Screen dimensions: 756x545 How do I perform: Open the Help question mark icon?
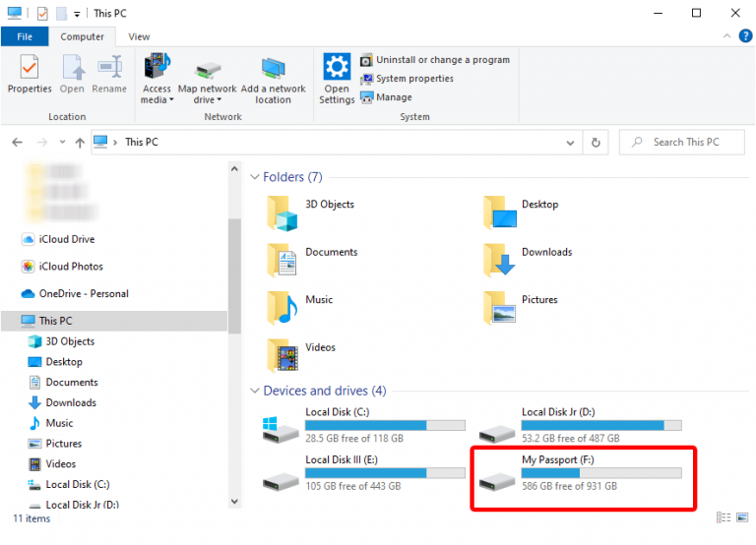[745, 36]
